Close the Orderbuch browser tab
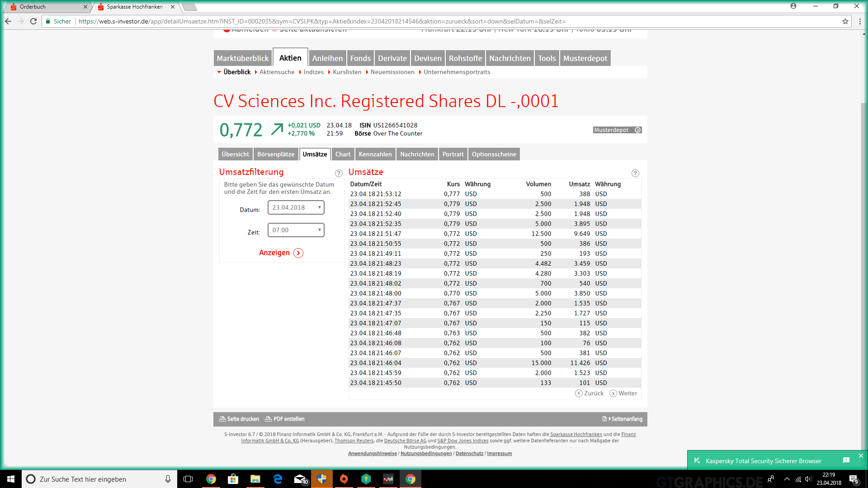Image resolution: width=868 pixels, height=488 pixels. click(x=85, y=7)
